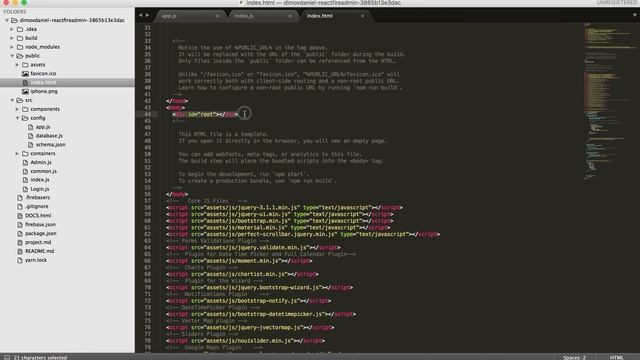Click the firebase.json file icon
Viewport: 640px width, 360px height.
pos(20,224)
